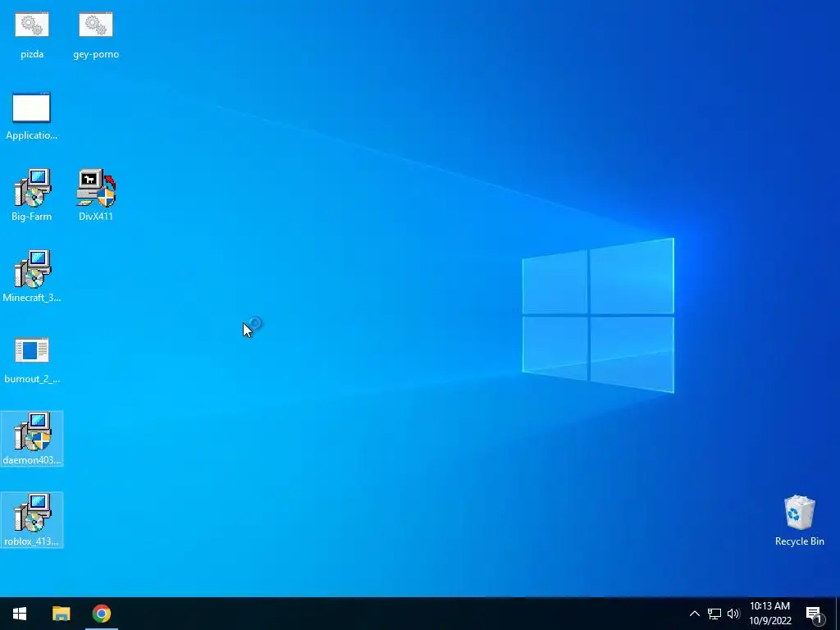This screenshot has height=630, width=840.
Task: Select the Minecraft_3... installer icon
Action: tap(32, 276)
